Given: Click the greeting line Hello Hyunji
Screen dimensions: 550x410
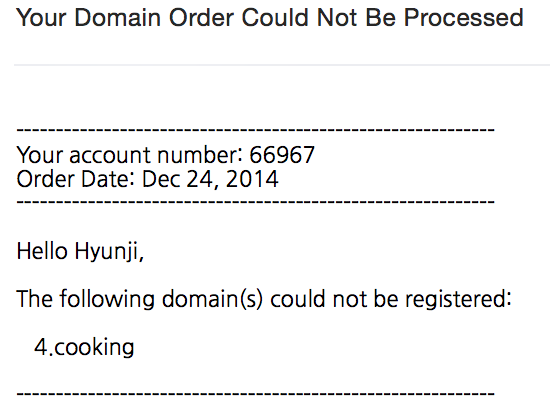Looking at the screenshot, I should point(80,251).
